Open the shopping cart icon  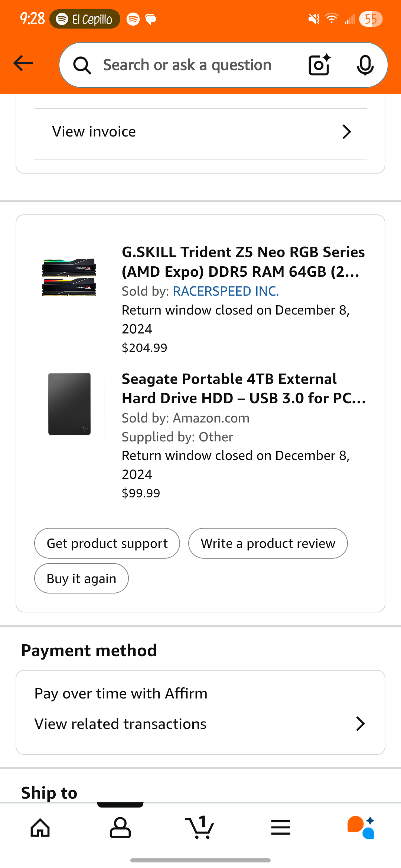click(x=200, y=827)
